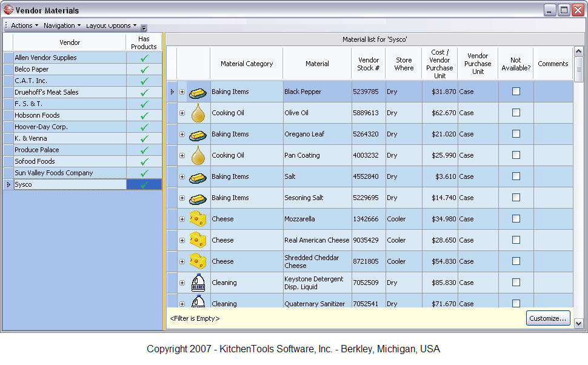Click the Comments cell for Olive Oil

(x=553, y=113)
